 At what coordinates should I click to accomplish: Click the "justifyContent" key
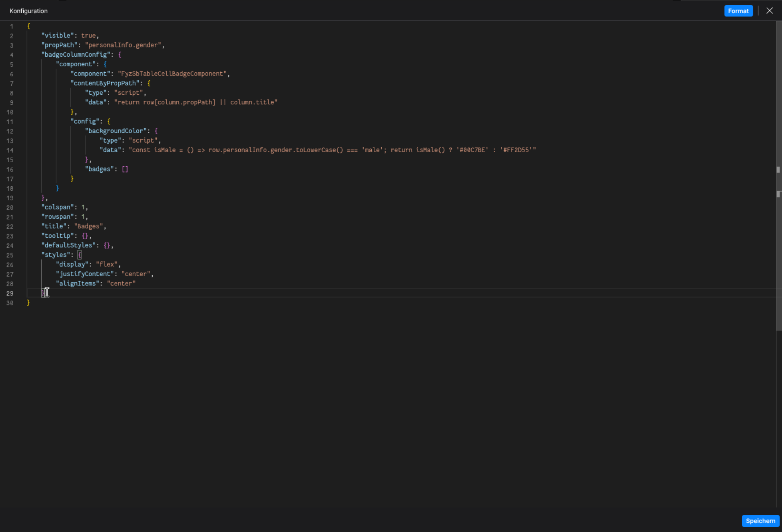click(85, 274)
